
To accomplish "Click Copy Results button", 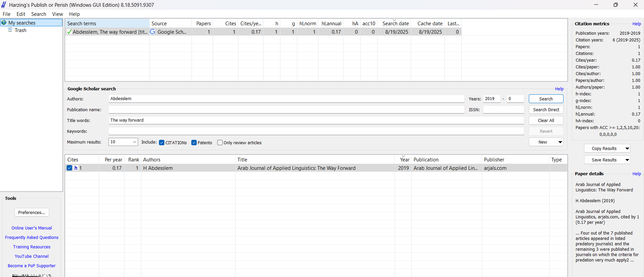I will [x=604, y=149].
